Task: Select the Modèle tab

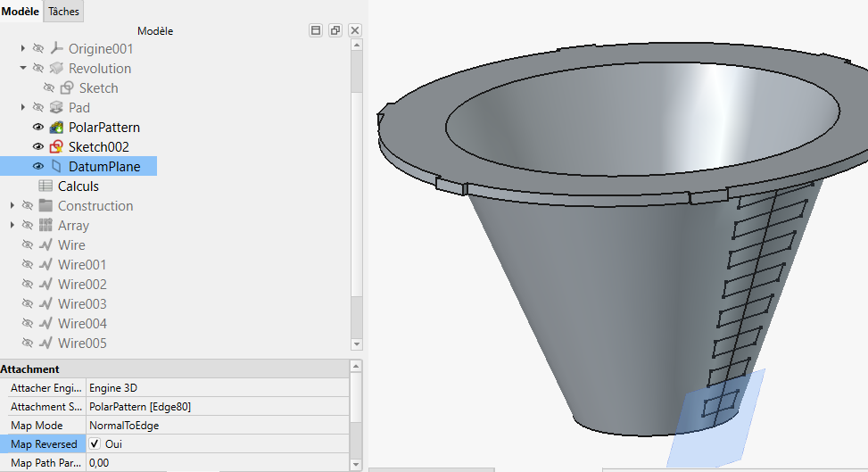Action: [21, 12]
